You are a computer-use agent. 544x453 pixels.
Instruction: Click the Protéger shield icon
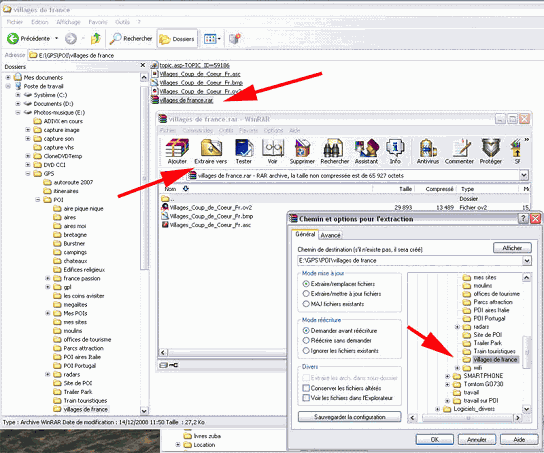[491, 151]
